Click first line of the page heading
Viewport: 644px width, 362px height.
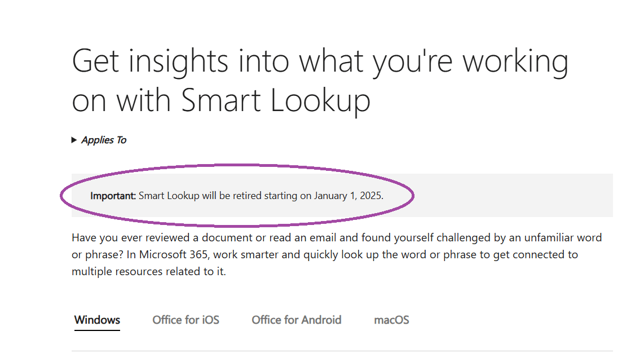[320, 61]
